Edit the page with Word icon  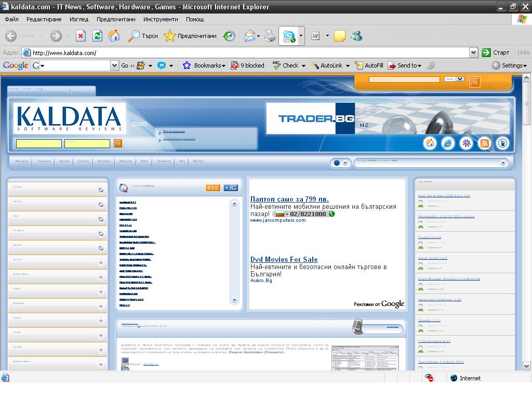tap(315, 36)
